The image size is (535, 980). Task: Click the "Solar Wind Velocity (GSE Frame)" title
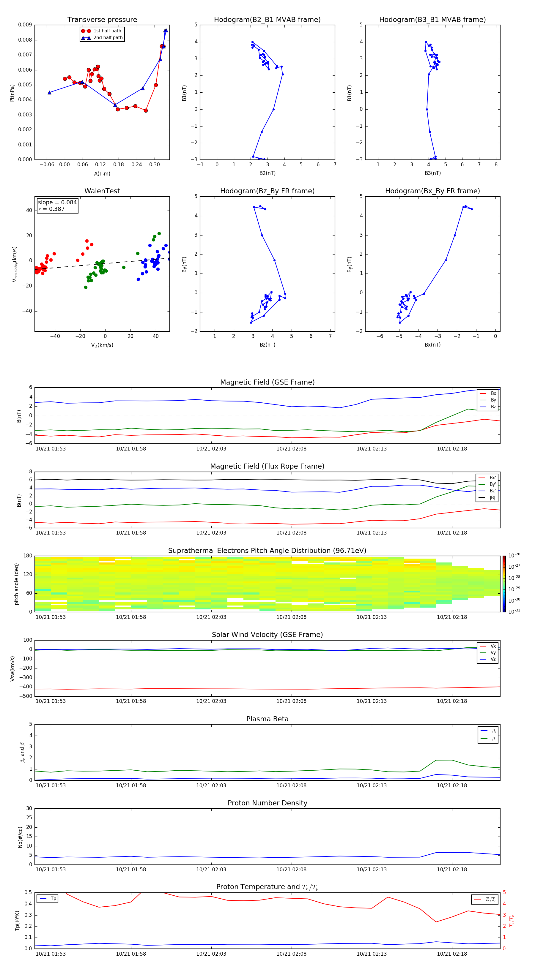click(x=267, y=635)
